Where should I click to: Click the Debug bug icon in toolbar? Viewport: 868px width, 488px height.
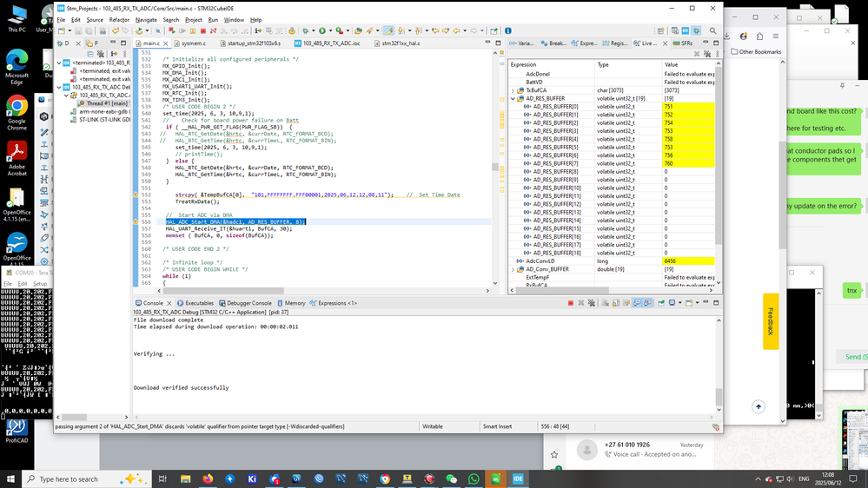click(305, 31)
